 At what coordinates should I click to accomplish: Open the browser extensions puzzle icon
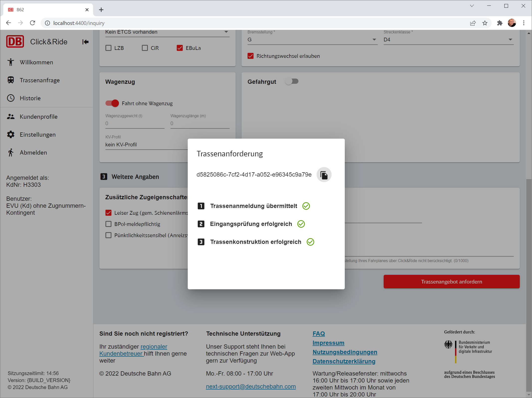500,23
